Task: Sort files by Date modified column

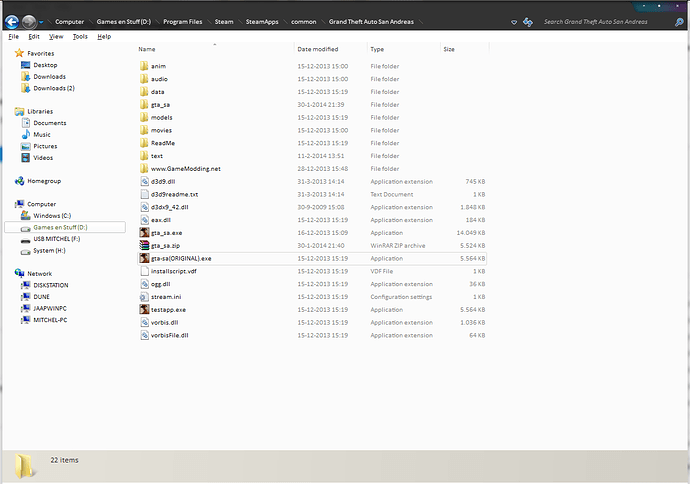Action: click(x=319, y=49)
